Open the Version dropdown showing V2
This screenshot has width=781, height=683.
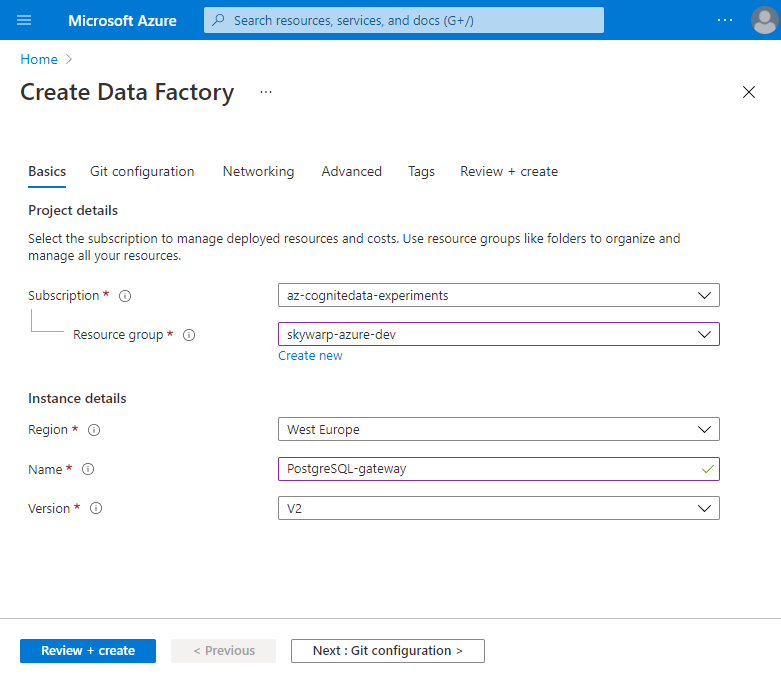[x=499, y=508]
